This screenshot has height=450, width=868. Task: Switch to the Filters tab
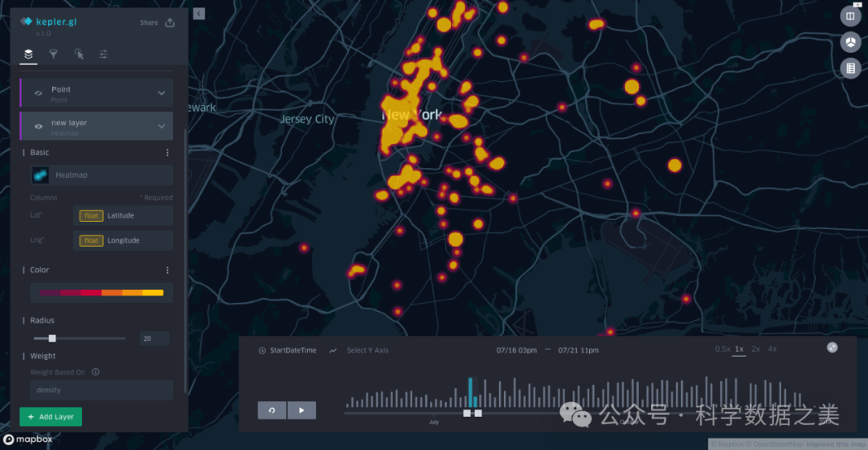[x=53, y=54]
